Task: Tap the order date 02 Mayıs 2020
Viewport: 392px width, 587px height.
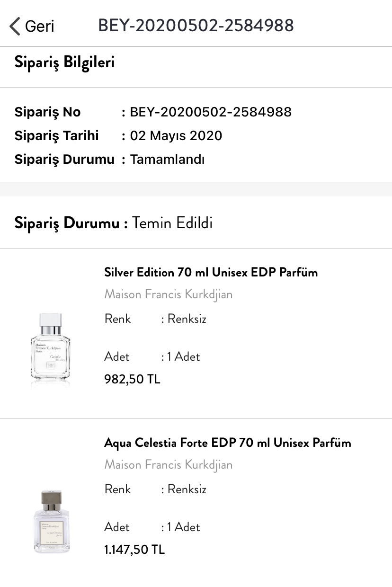Action: click(176, 136)
